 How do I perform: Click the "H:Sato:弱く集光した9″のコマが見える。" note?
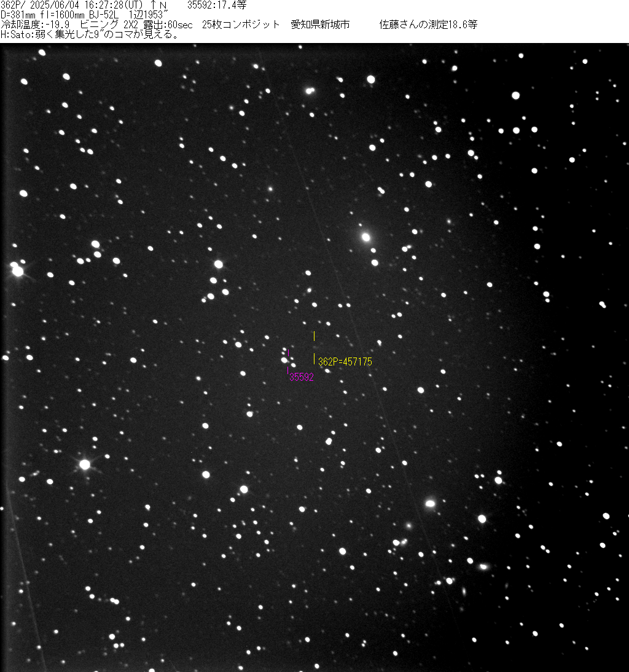click(90, 35)
